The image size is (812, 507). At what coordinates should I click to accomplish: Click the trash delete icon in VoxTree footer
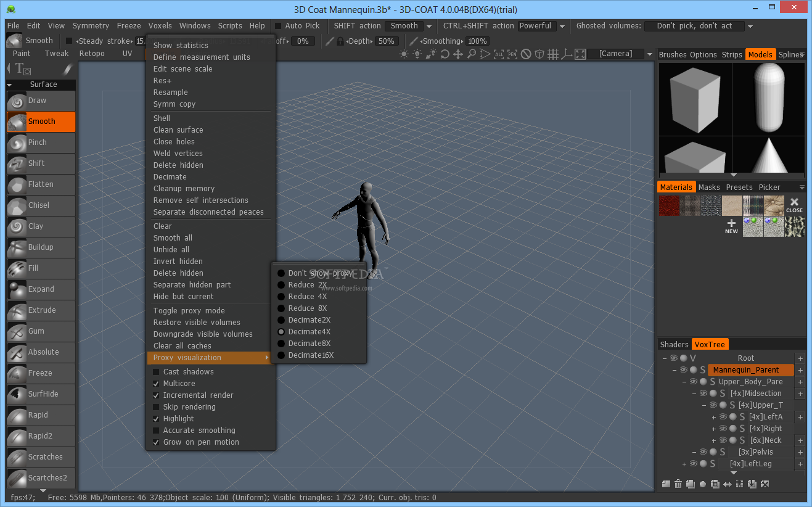(x=678, y=484)
